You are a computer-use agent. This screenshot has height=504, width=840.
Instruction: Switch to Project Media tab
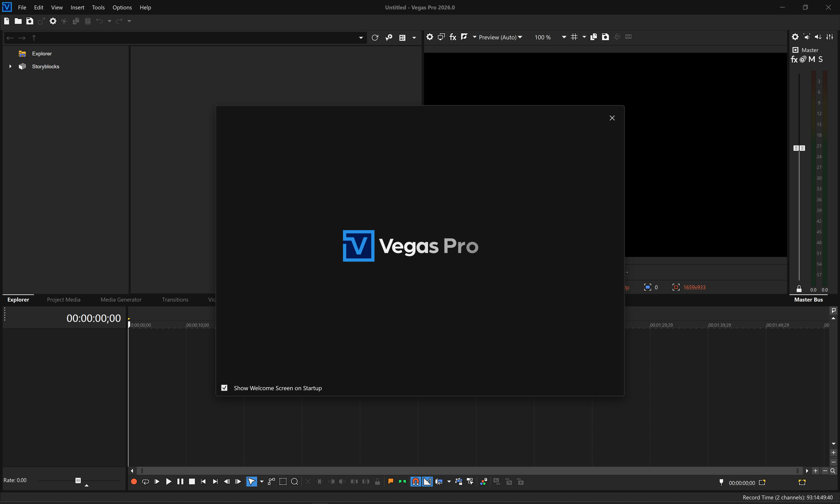(63, 300)
